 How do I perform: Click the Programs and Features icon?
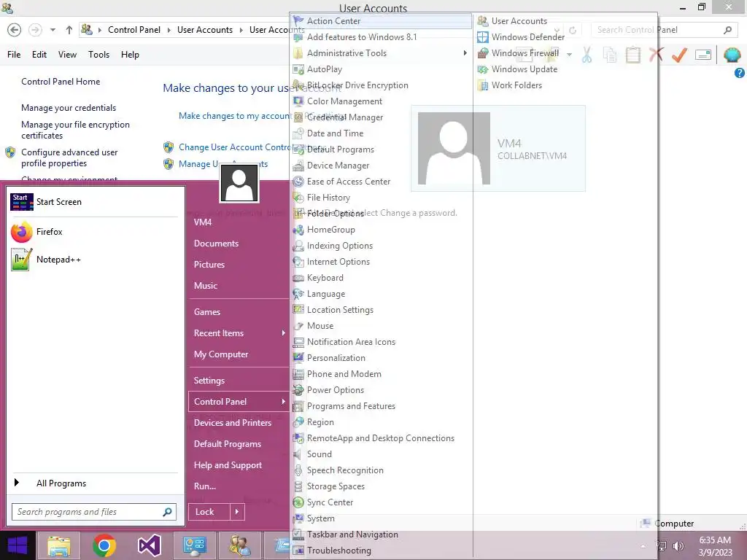(298, 406)
